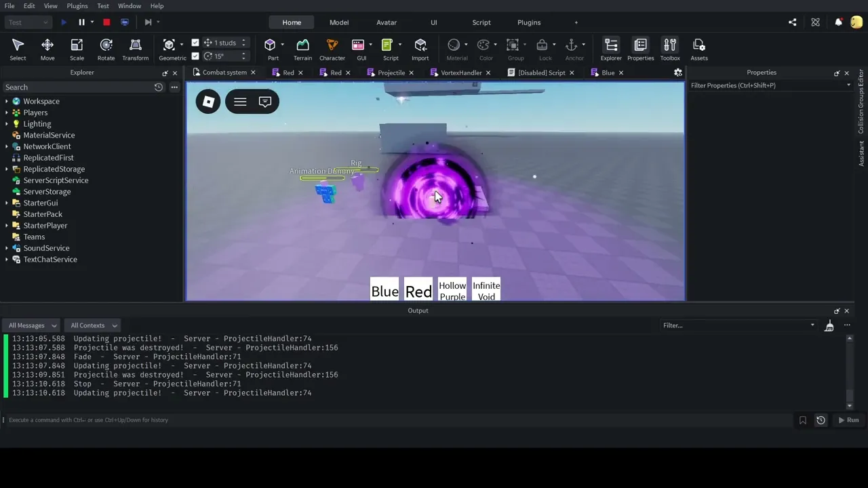This screenshot has width=868, height=488.
Task: Click the Roblox logo menu in viewport
Action: coord(208,102)
